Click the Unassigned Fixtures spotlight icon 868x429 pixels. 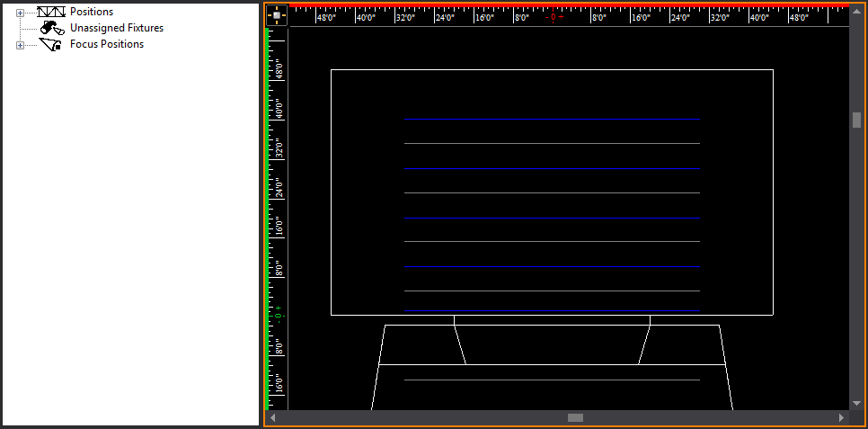click(52, 28)
